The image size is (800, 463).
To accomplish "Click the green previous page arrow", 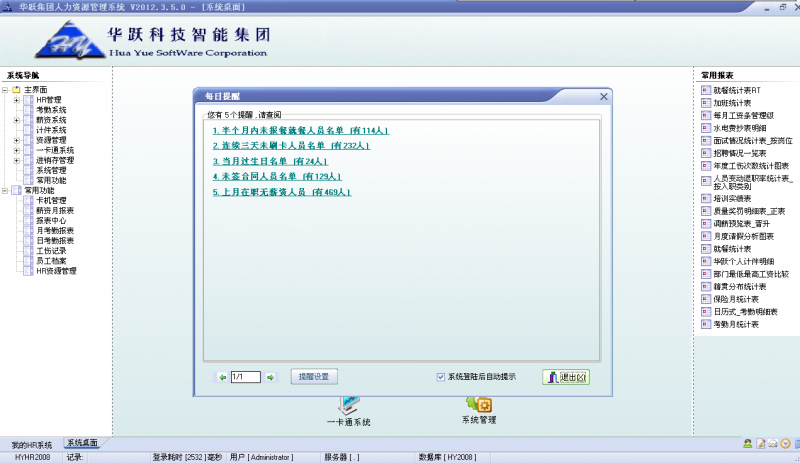I will pyautogui.click(x=222, y=377).
